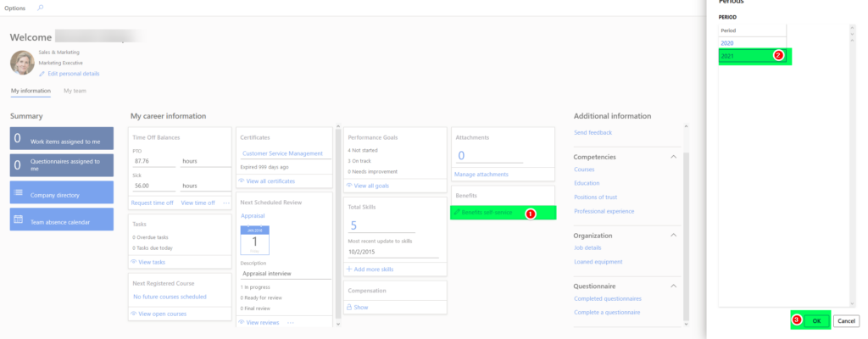Open Job details under Organization

(x=587, y=247)
